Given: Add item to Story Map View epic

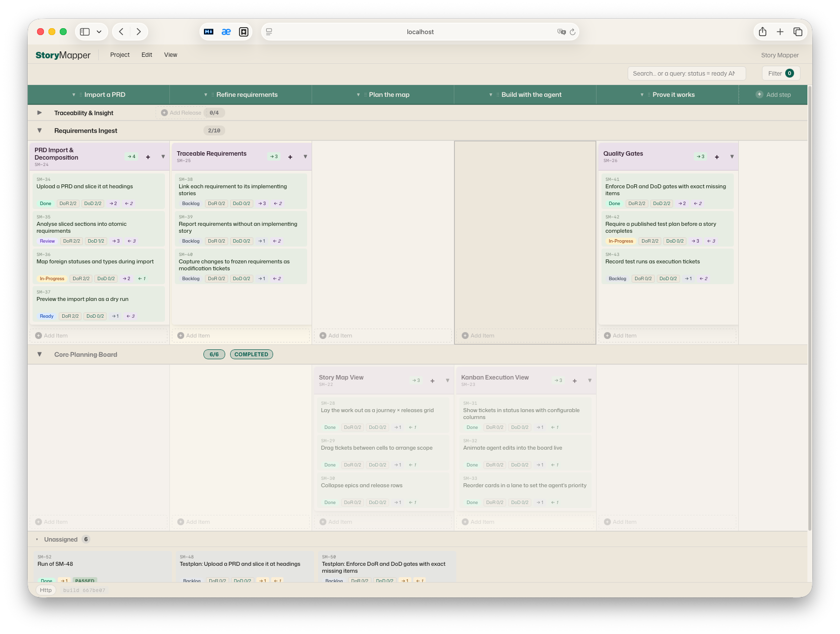Looking at the screenshot, I should click(x=433, y=381).
